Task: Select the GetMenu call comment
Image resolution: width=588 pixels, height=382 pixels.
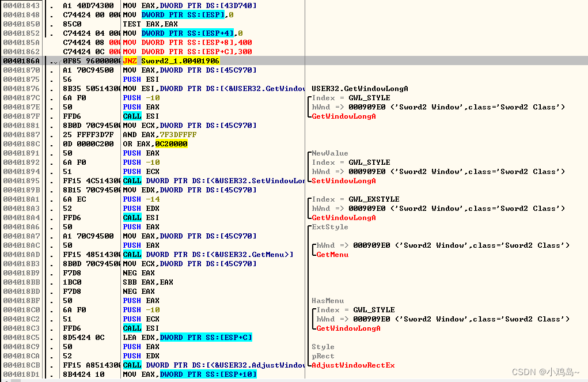Action: click(332, 255)
